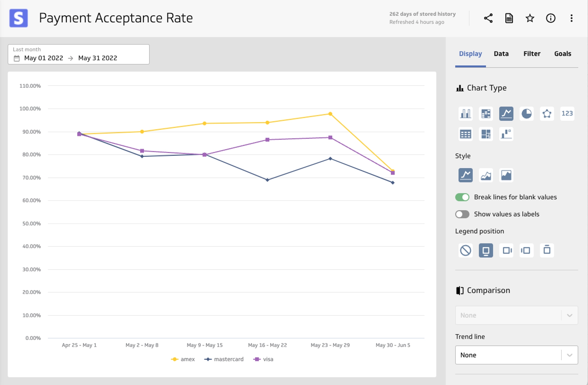Image resolution: width=588 pixels, height=385 pixels.
Task: Click the mastercard point for May 16 - May 22
Action: (267, 180)
